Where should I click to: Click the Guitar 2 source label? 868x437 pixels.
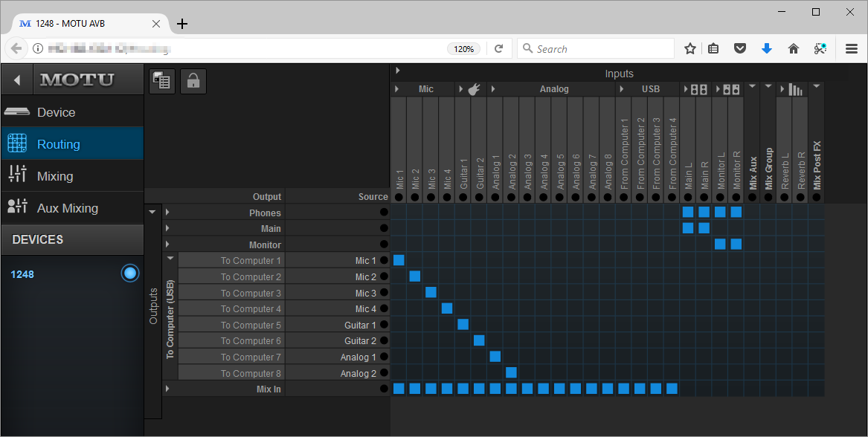tap(360, 340)
